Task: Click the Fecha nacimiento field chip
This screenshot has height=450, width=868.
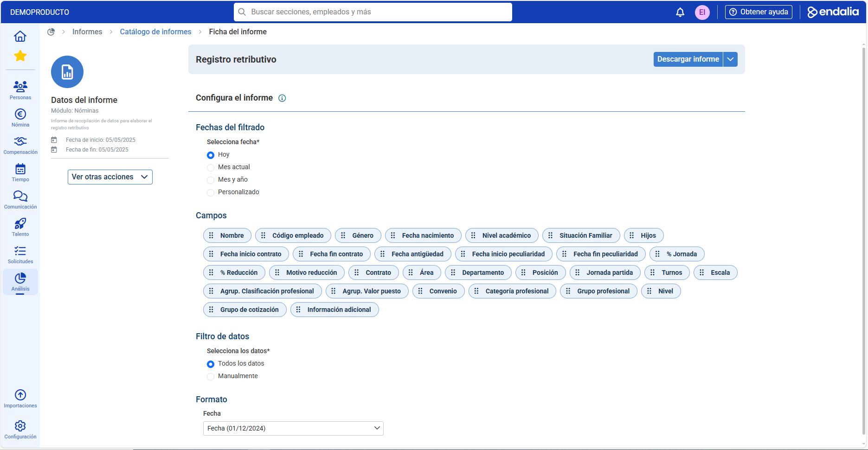Action: pos(423,235)
